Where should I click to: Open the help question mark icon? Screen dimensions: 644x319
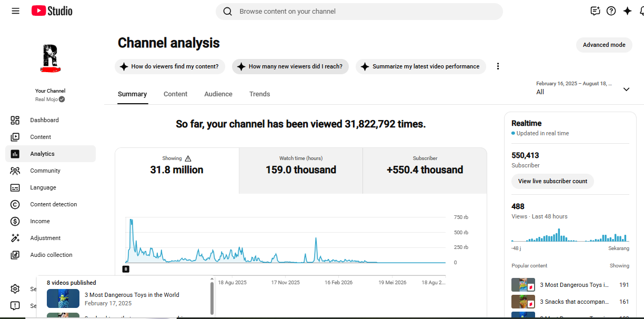pyautogui.click(x=611, y=11)
